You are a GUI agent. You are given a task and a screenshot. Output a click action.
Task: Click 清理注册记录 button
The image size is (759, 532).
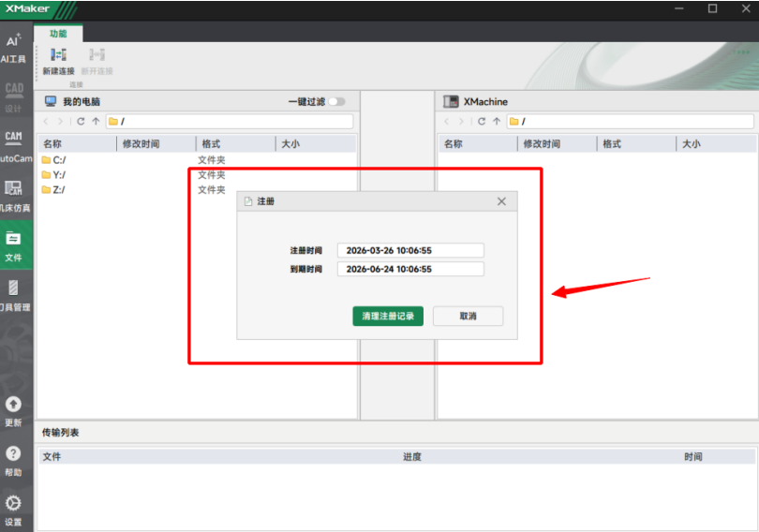pos(388,317)
